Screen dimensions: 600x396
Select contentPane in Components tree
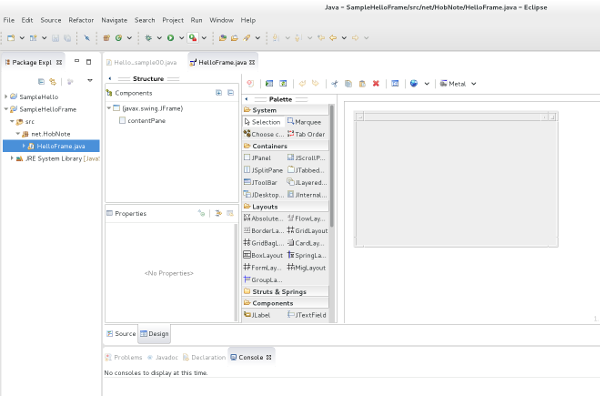coord(142,121)
